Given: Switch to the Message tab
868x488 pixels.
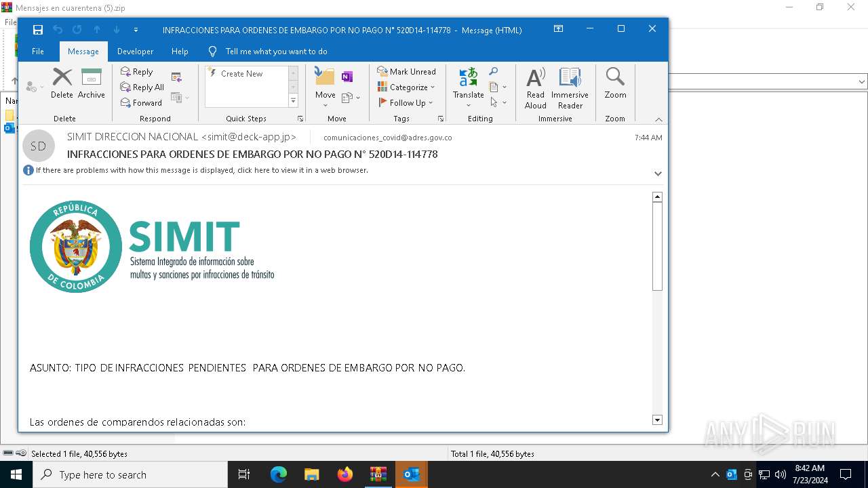Looking at the screenshot, I should click(x=83, y=52).
